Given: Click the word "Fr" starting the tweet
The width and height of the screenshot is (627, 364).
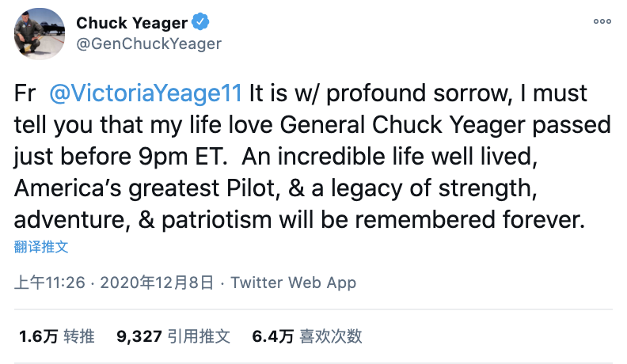Looking at the screenshot, I should click(26, 93).
